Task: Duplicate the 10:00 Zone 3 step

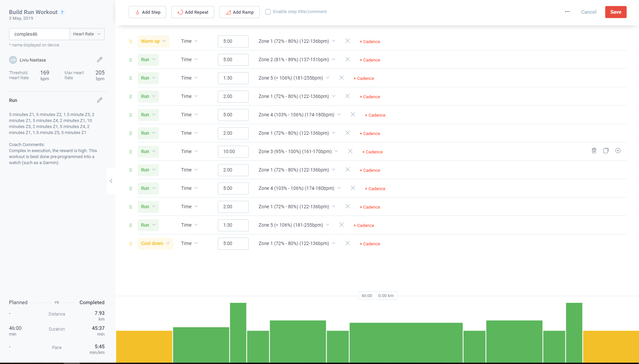Action: pyautogui.click(x=606, y=151)
